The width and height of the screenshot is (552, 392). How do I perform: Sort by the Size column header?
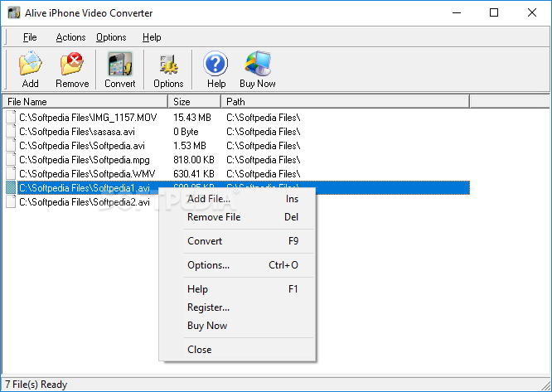point(195,102)
